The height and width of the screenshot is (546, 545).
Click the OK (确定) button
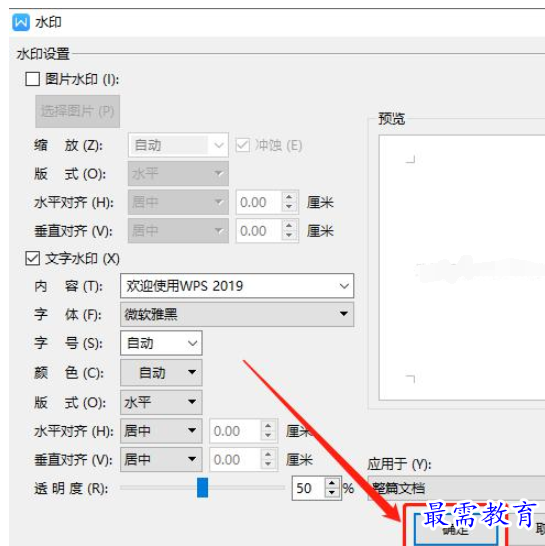tap(455, 530)
